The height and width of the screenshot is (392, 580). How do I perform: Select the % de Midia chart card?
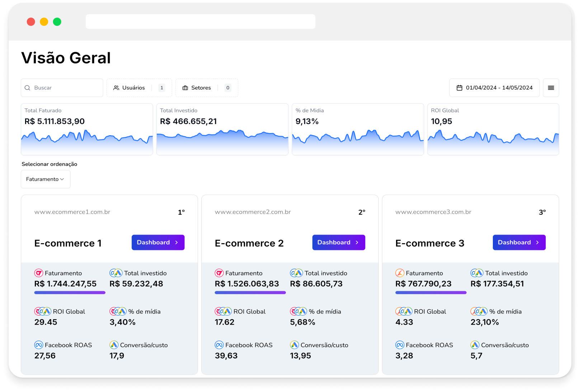point(358,129)
